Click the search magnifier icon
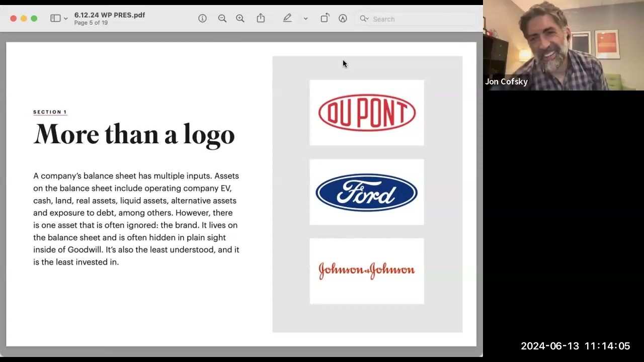This screenshot has width=644, height=362. (x=364, y=19)
